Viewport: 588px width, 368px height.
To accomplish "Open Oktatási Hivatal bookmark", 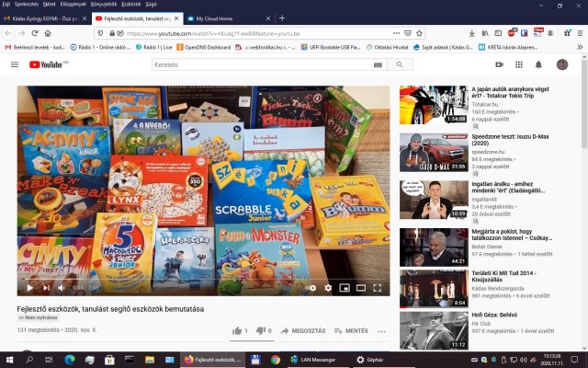I will coord(388,47).
